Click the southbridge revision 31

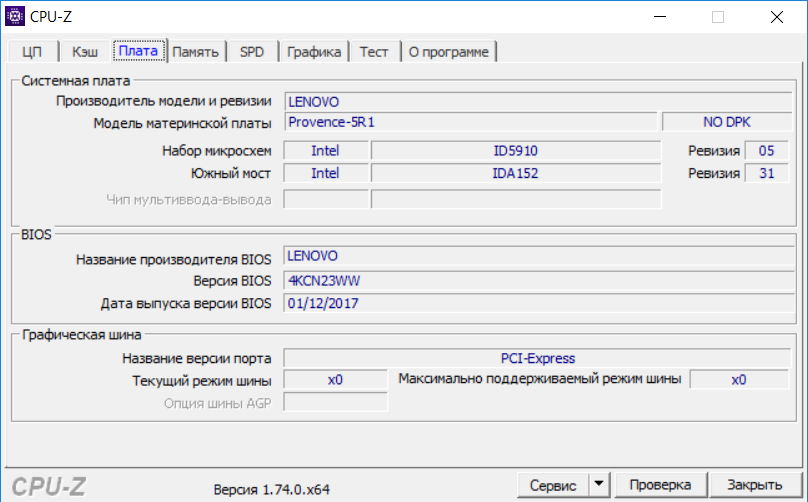(x=766, y=173)
